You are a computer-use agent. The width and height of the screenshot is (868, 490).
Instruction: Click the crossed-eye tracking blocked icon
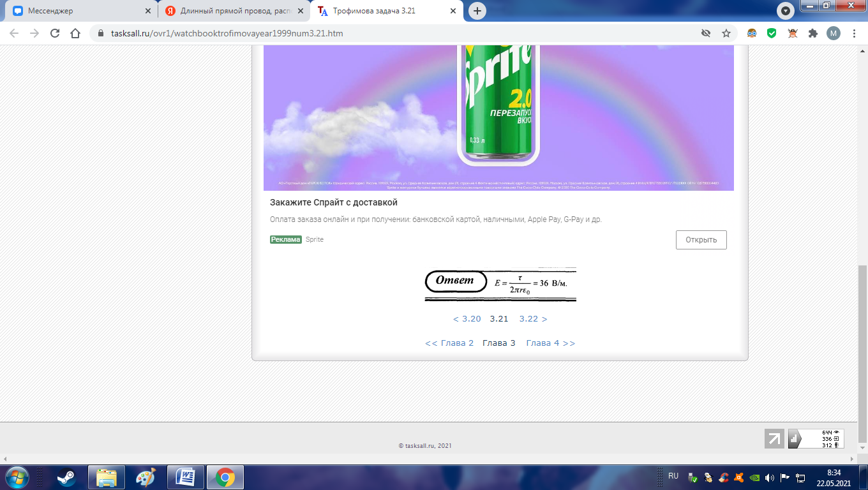[x=705, y=33]
